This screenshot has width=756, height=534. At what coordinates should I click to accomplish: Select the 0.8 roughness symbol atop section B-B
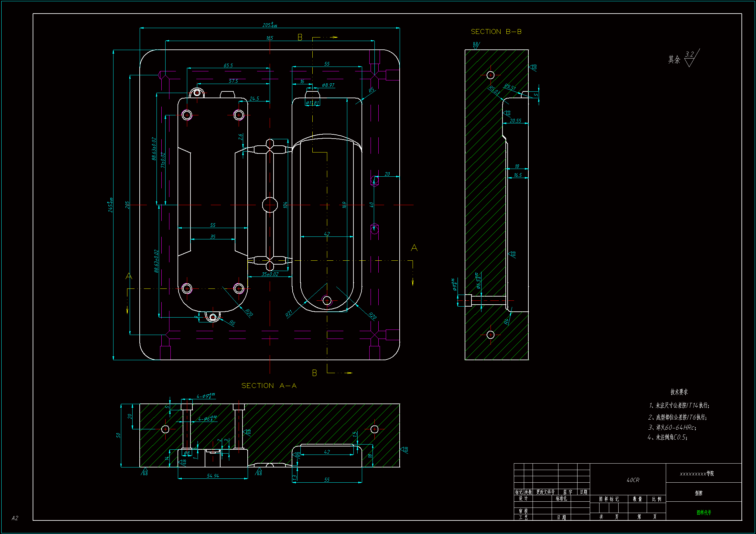click(476, 46)
